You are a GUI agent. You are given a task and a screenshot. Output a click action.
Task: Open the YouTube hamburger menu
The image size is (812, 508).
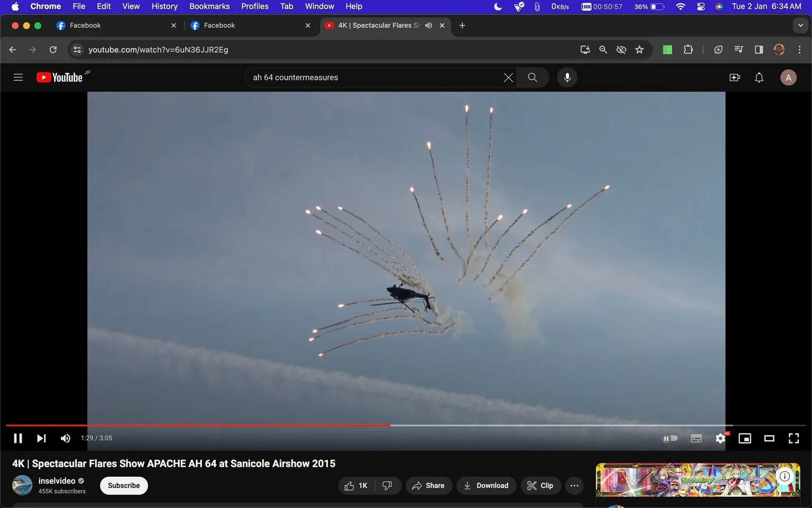click(18, 77)
